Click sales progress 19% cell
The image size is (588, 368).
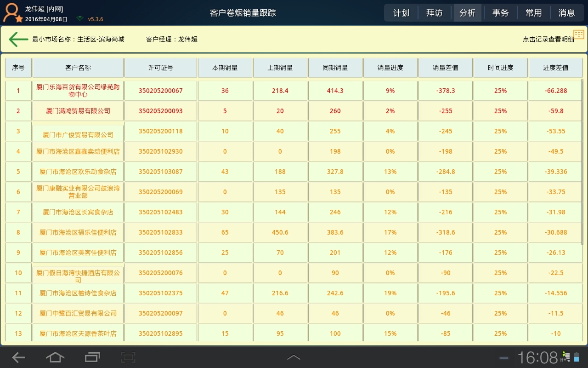click(x=390, y=293)
